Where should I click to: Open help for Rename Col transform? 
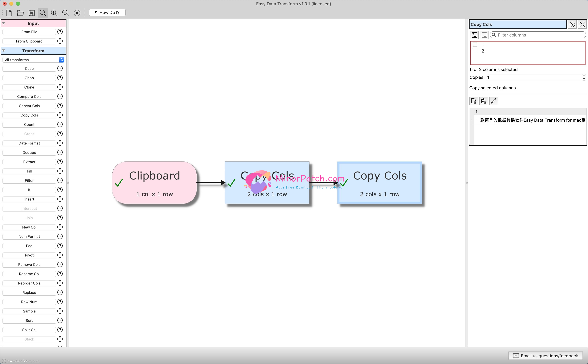tap(60, 274)
